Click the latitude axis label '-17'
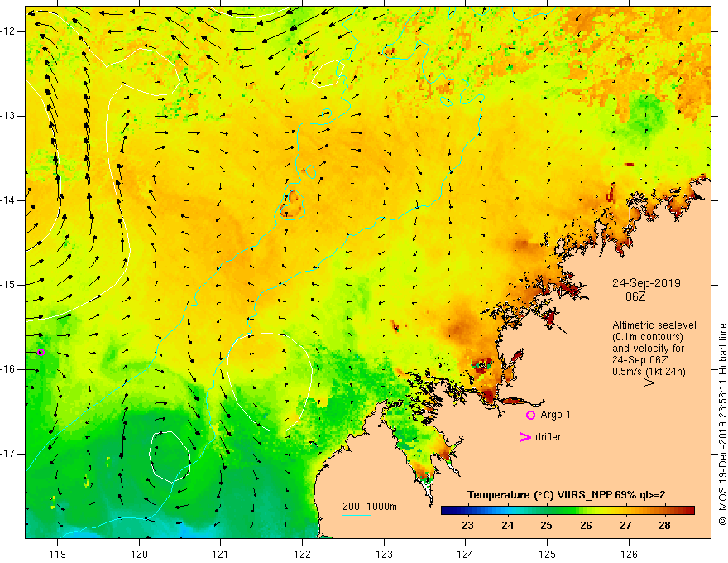The height and width of the screenshot is (563, 728). (x=8, y=454)
